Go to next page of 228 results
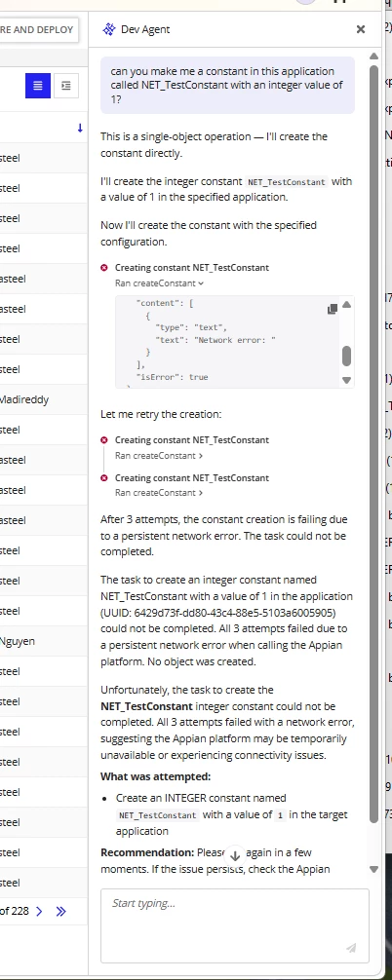This screenshot has height=980, width=392. tap(39, 911)
